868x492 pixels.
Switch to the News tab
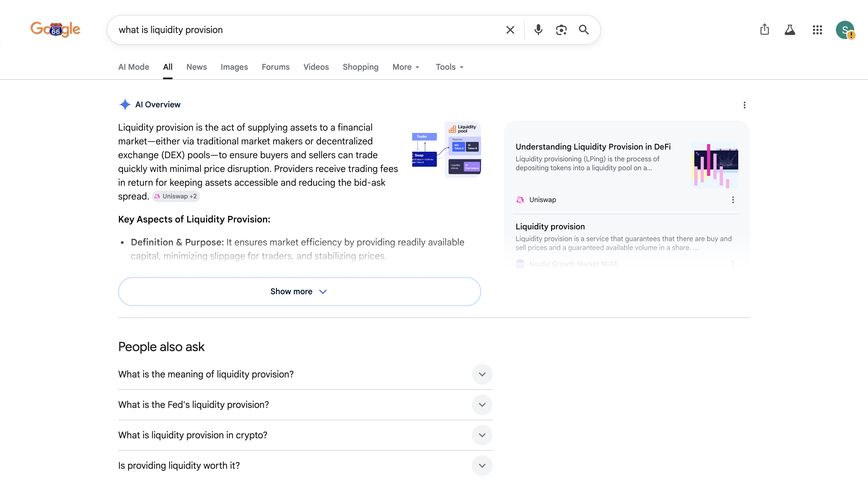click(196, 67)
